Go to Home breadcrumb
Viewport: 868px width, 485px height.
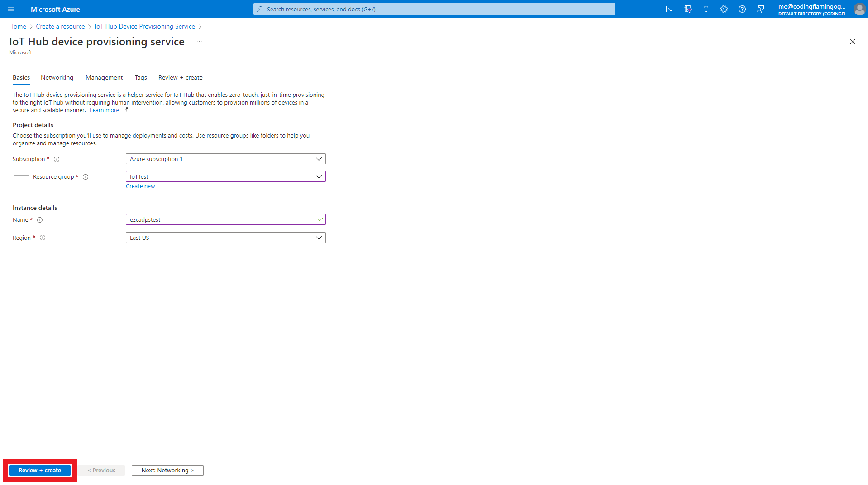pyautogui.click(x=18, y=27)
